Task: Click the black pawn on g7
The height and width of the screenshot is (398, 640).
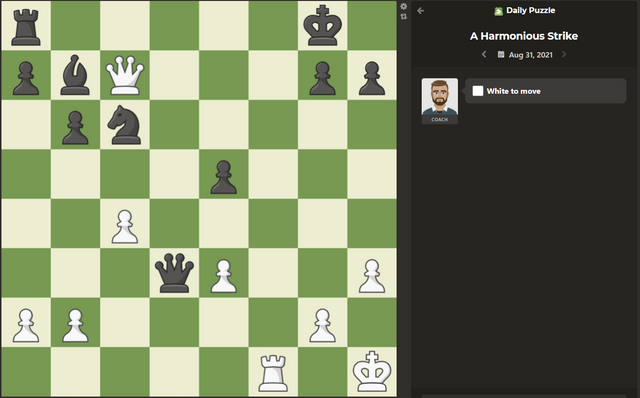Action: (322, 78)
